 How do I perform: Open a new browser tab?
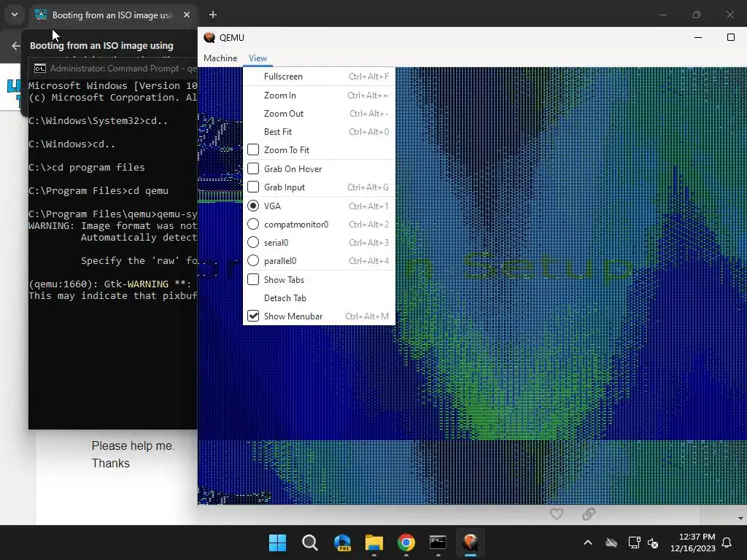click(213, 15)
